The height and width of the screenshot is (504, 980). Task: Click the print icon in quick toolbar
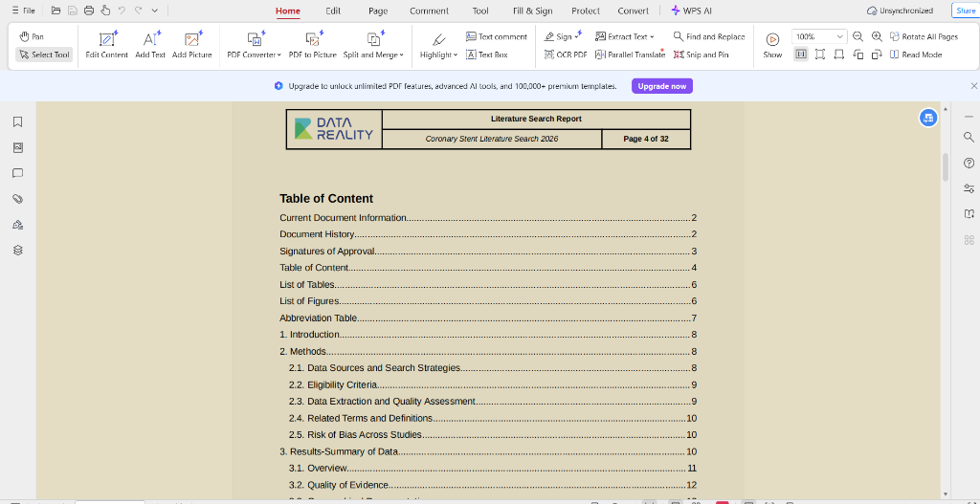(89, 11)
